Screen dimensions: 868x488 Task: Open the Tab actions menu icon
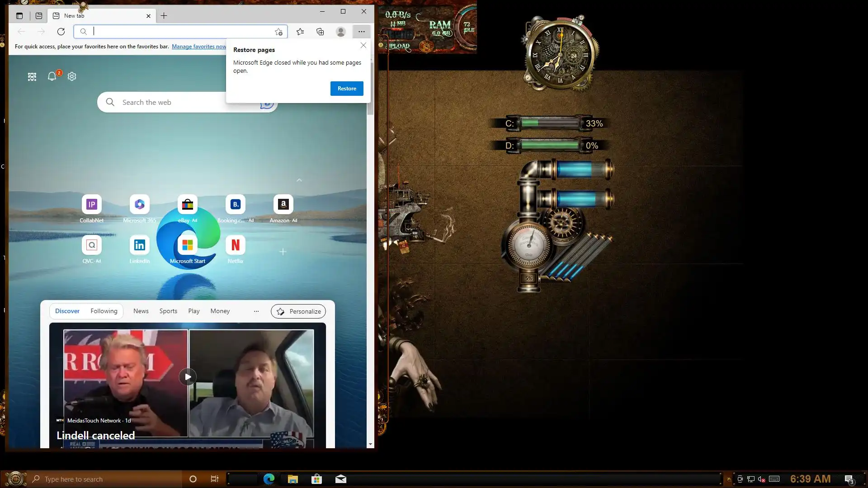pyautogui.click(x=19, y=16)
